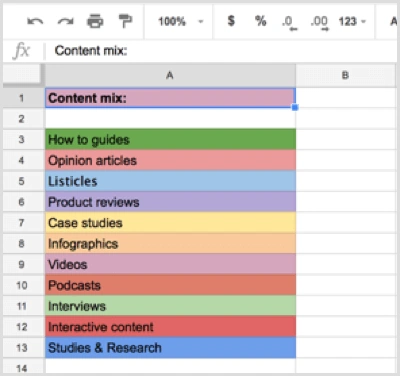
Task: Select row 10 header
Action: [x=23, y=285]
